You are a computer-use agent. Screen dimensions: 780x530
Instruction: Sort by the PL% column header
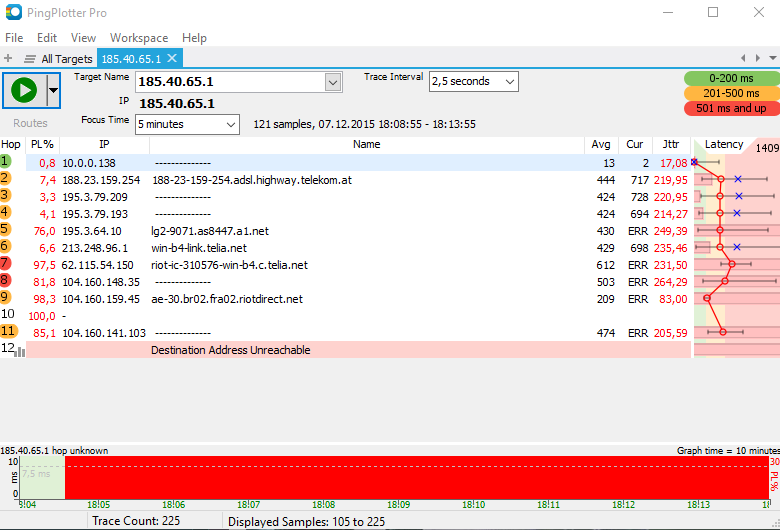(42, 144)
